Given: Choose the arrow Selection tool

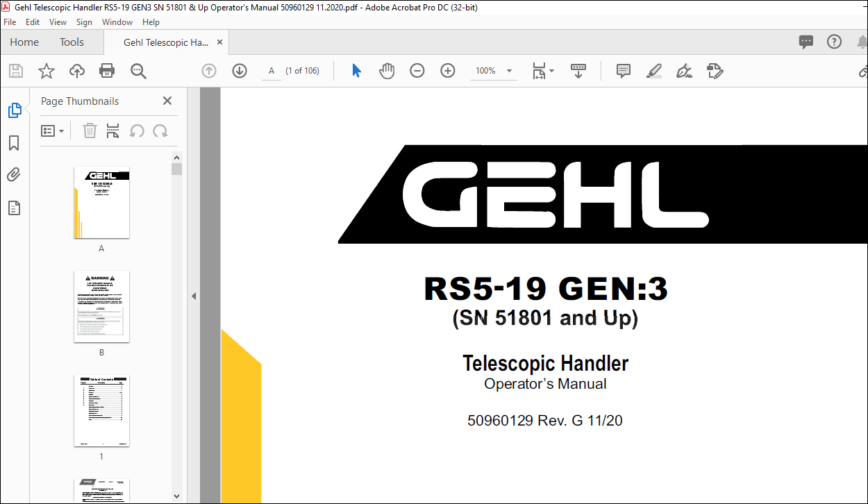Looking at the screenshot, I should coord(356,71).
